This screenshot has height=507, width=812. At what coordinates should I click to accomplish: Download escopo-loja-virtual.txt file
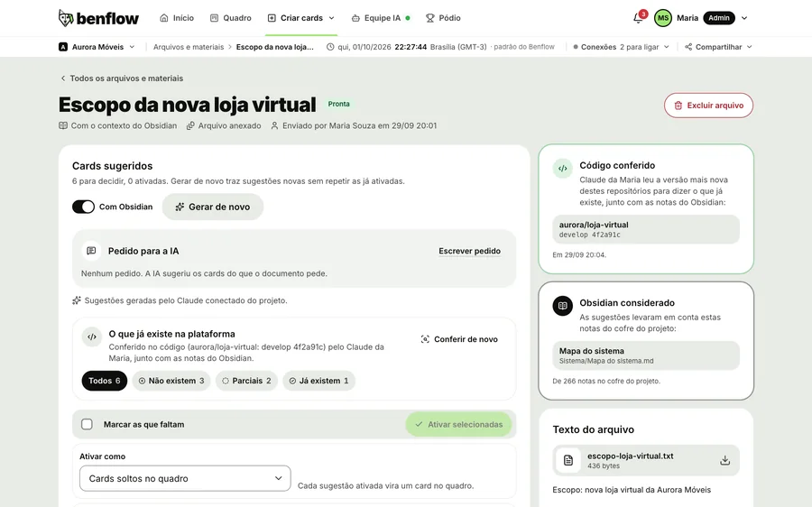(x=725, y=460)
